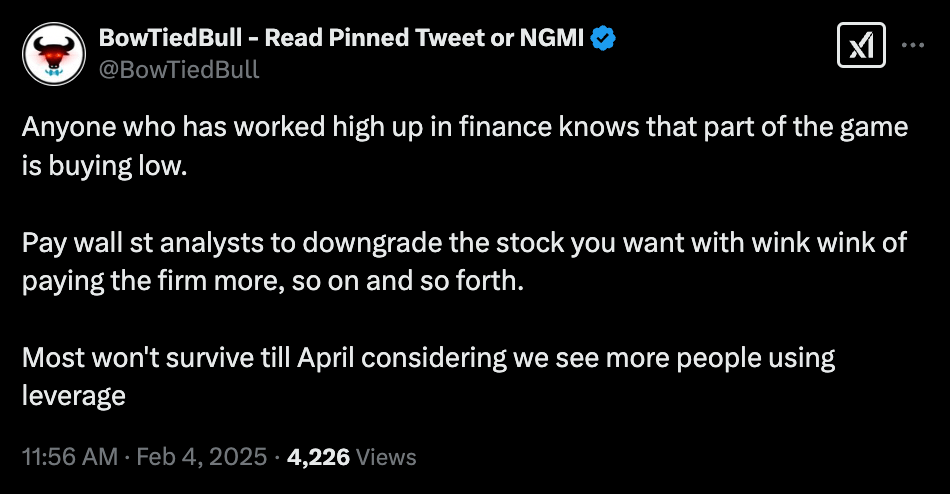
Task: Click the 4,226 view count number
Action: 318,457
